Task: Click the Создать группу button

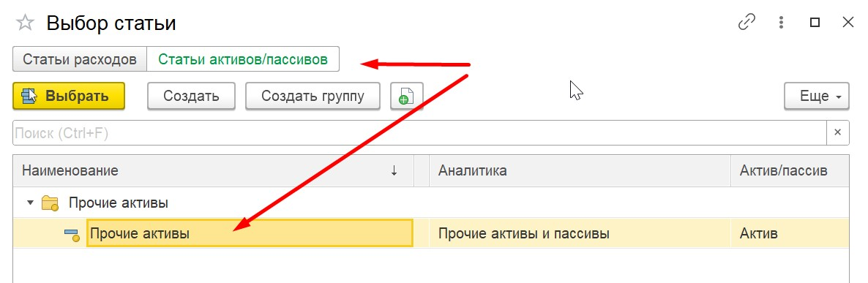Action: [313, 97]
